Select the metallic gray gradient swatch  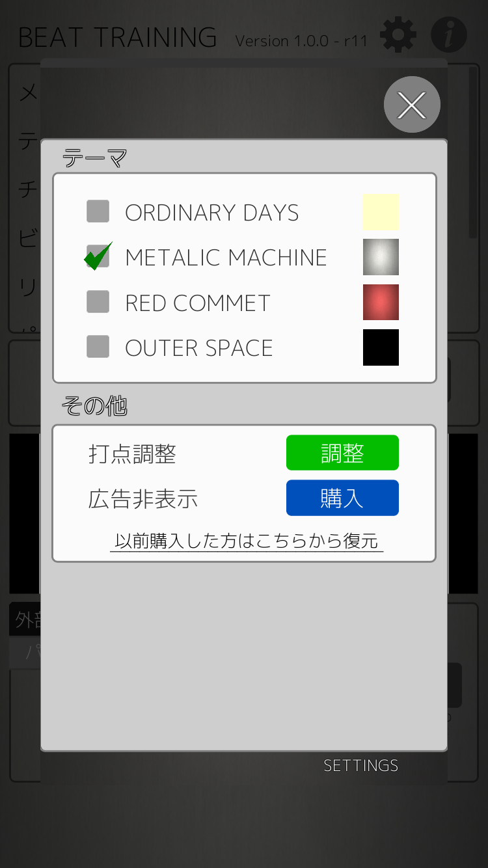coord(381,257)
